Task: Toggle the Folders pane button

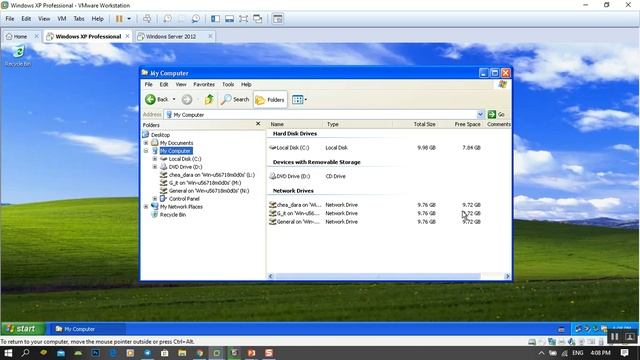Action: pyautogui.click(x=270, y=99)
